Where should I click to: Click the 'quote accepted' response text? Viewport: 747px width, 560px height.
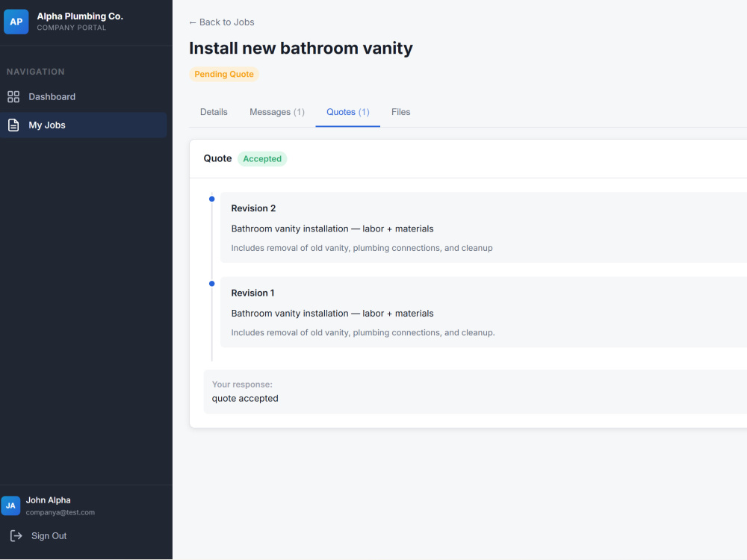tap(245, 399)
